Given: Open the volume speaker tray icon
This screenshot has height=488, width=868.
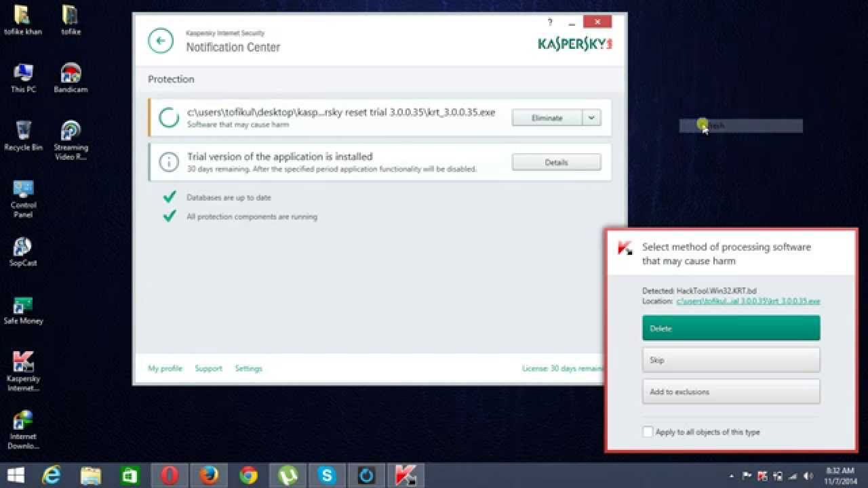Looking at the screenshot, I should pos(808,476).
